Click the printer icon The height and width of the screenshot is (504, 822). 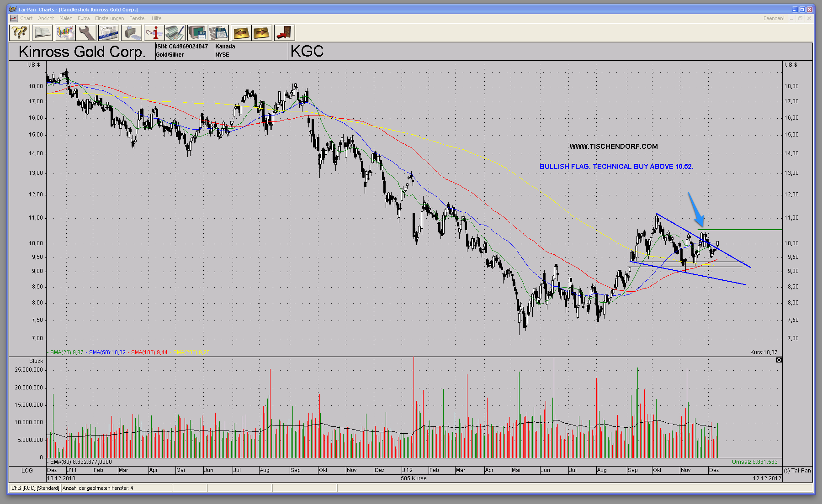click(x=131, y=33)
